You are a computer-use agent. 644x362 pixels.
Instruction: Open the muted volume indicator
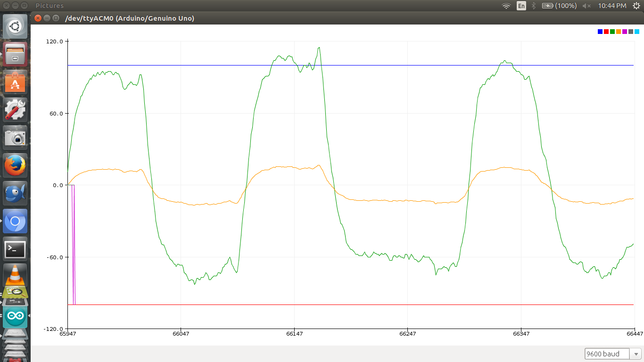pyautogui.click(x=586, y=6)
